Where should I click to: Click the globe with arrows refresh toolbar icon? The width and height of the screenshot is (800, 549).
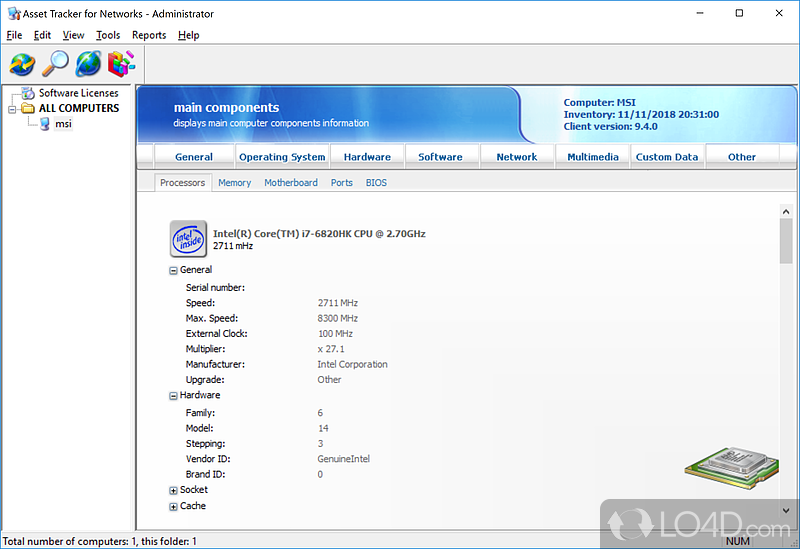(x=22, y=64)
